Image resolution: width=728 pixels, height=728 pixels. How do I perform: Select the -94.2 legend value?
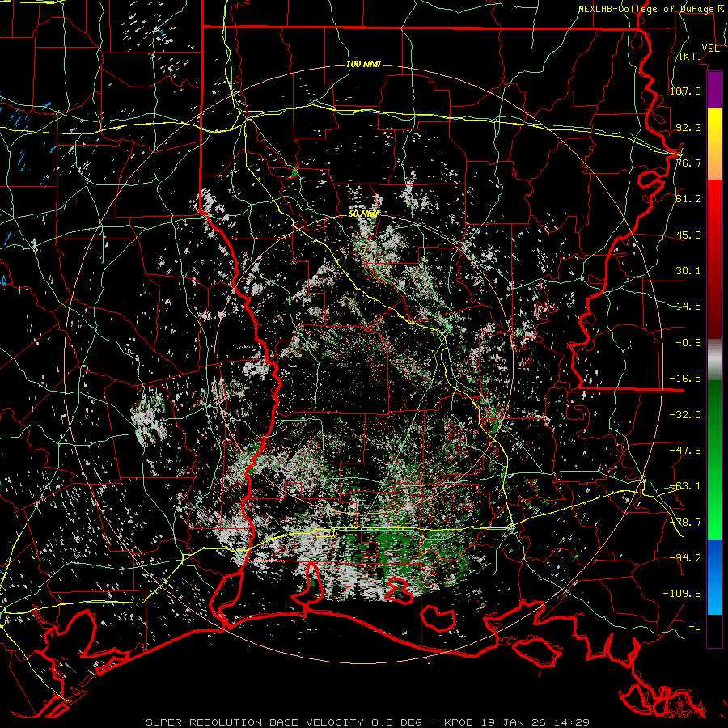685,558
